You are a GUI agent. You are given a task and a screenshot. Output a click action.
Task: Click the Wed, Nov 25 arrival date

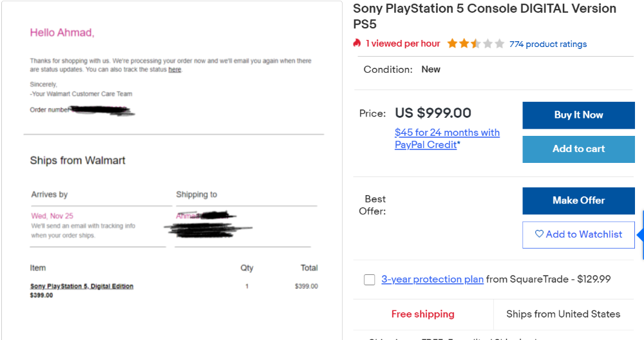point(52,216)
